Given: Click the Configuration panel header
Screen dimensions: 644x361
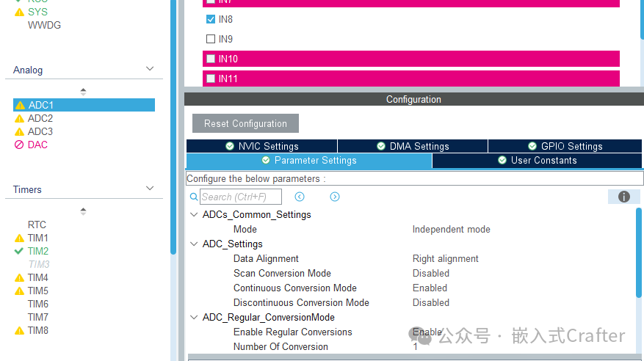Looking at the screenshot, I should [x=413, y=99].
